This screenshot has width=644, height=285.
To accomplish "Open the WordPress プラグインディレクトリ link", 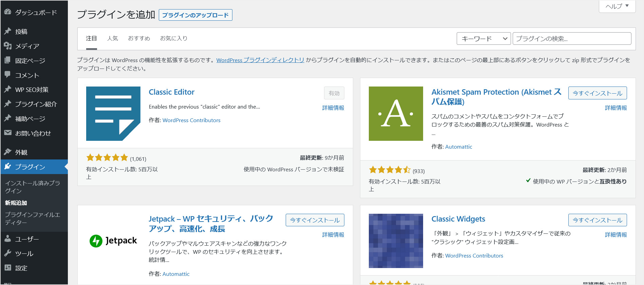I will click(260, 60).
